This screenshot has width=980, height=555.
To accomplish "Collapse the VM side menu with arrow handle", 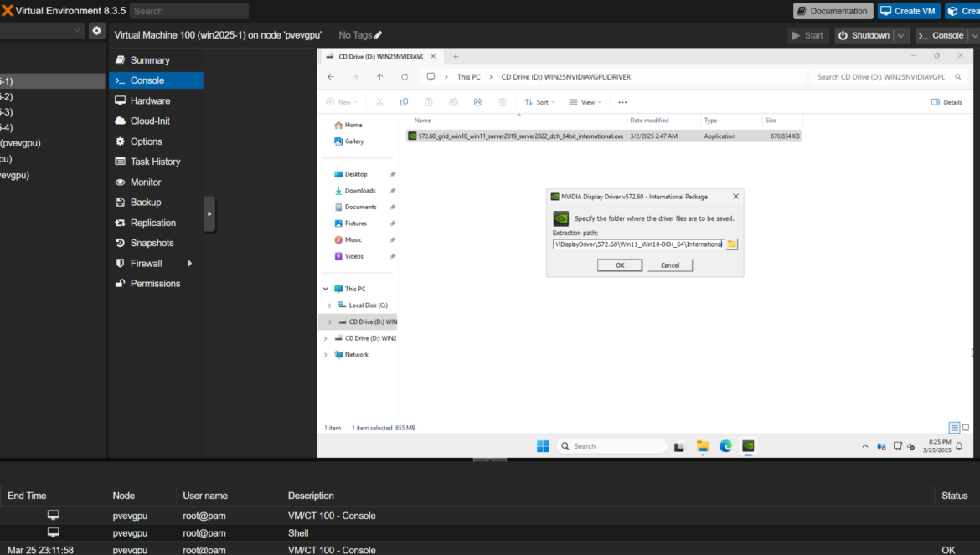I will tap(209, 214).
